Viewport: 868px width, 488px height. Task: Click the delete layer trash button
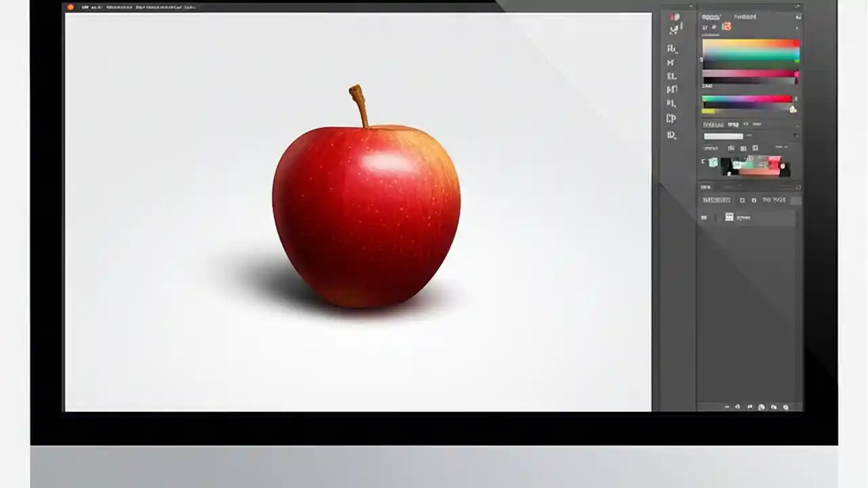[x=787, y=407]
